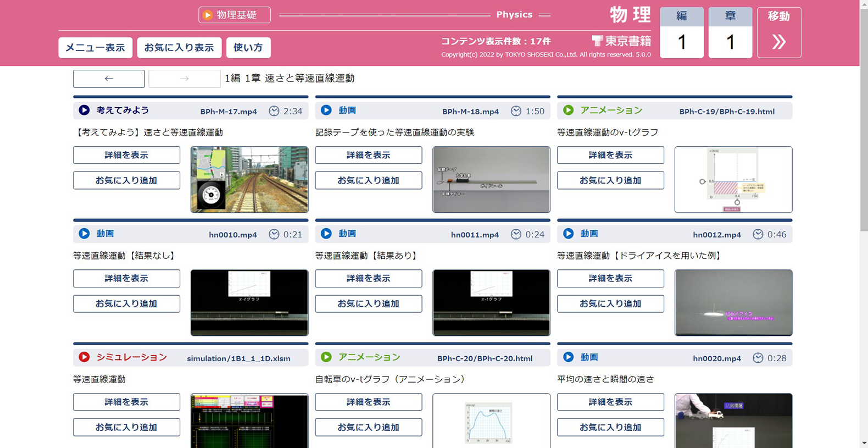This screenshot has height=448, width=868.
Task: Open the 使い方 help button
Action: tap(248, 48)
